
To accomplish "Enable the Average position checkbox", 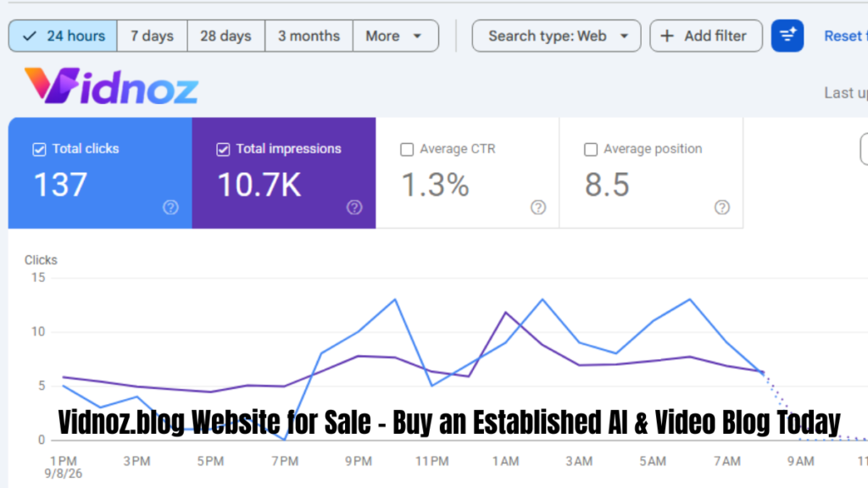I will click(591, 149).
